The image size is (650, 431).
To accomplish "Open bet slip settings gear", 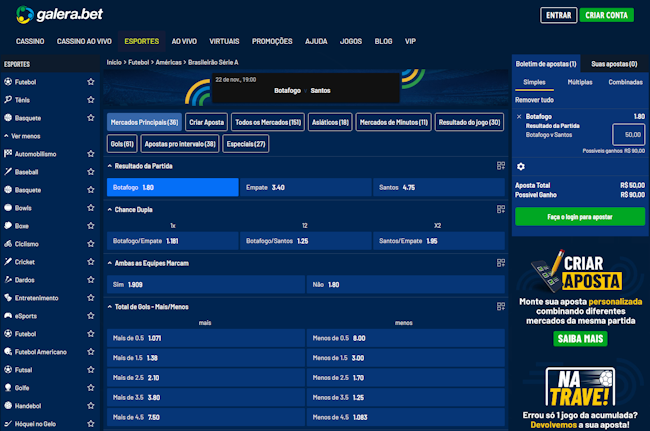I will [x=521, y=166].
